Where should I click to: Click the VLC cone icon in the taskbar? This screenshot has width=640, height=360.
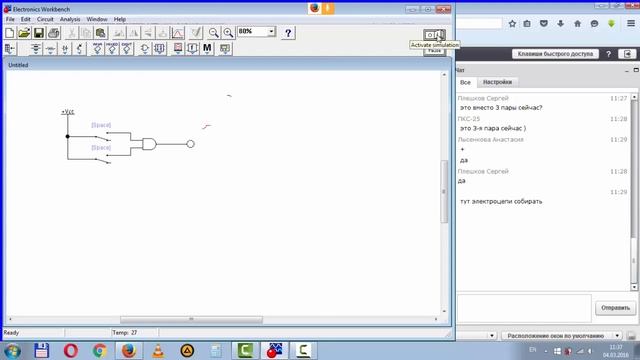(158, 351)
